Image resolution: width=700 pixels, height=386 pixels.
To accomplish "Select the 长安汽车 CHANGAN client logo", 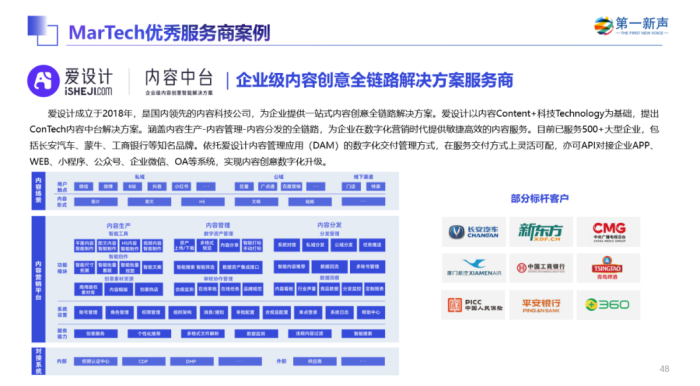I will coord(474,232).
